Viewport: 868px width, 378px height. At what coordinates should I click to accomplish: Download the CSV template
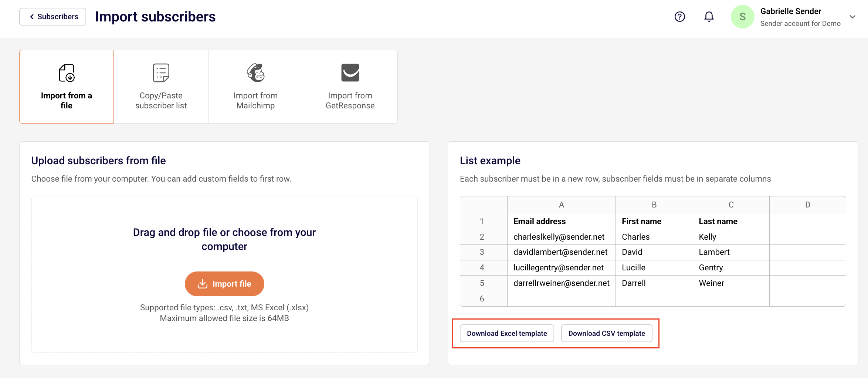point(606,333)
